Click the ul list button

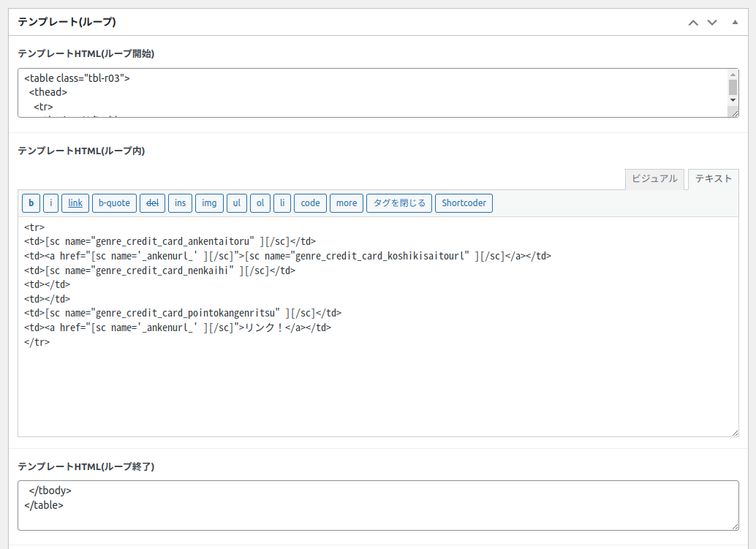236,203
